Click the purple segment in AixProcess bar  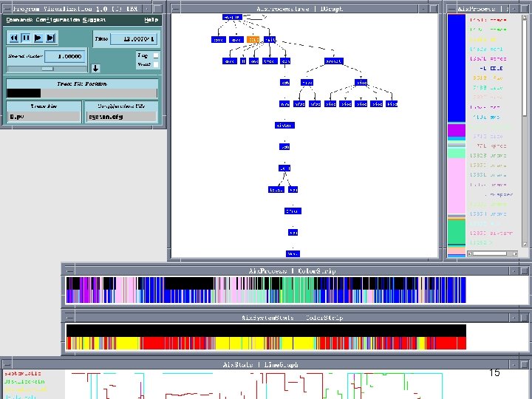tap(457, 131)
